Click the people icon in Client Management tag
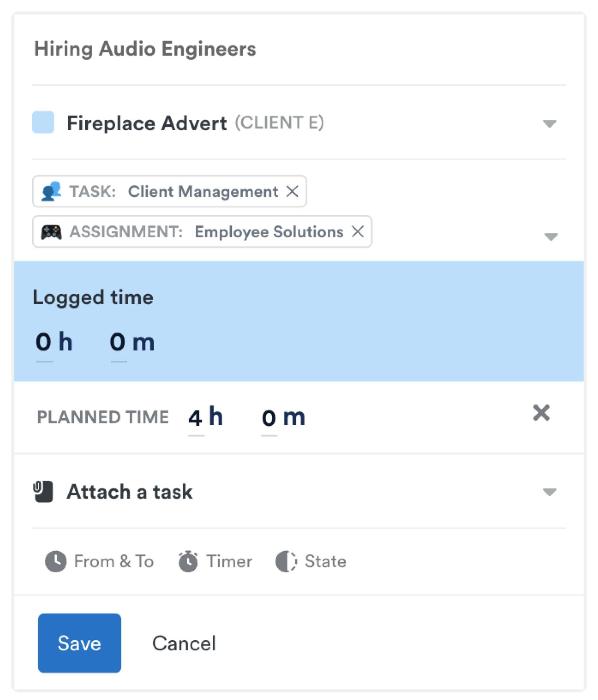 (51, 191)
